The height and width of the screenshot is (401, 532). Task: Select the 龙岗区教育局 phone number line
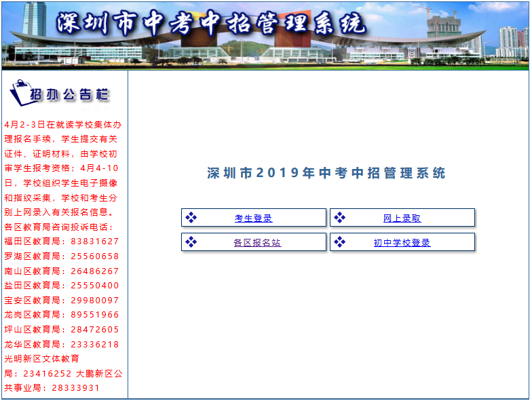tap(61, 315)
